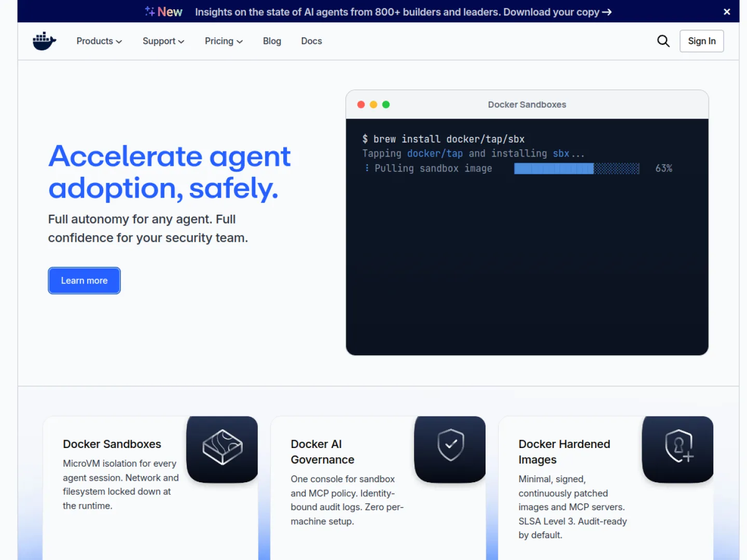747x560 pixels.
Task: Click 'Tapping docker/tap and installing sbx' line
Action: (x=473, y=153)
